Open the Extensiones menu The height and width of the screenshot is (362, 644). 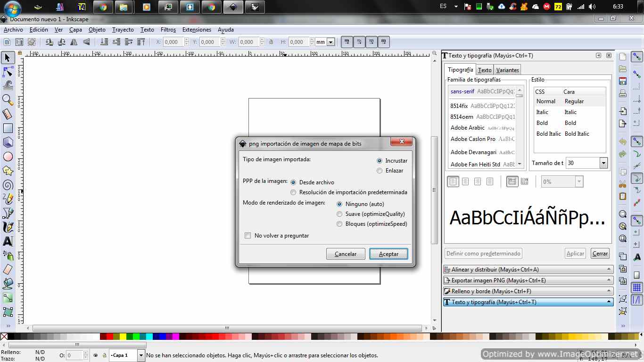click(x=197, y=30)
